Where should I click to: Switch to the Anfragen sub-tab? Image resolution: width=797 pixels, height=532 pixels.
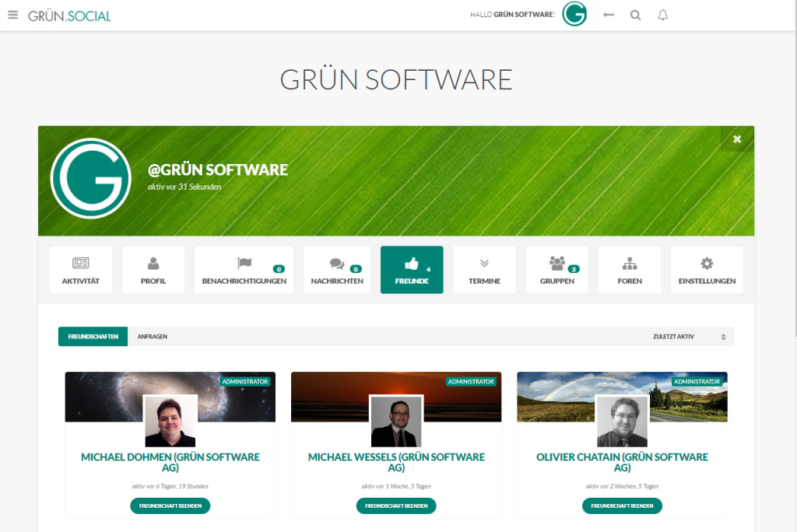click(153, 336)
